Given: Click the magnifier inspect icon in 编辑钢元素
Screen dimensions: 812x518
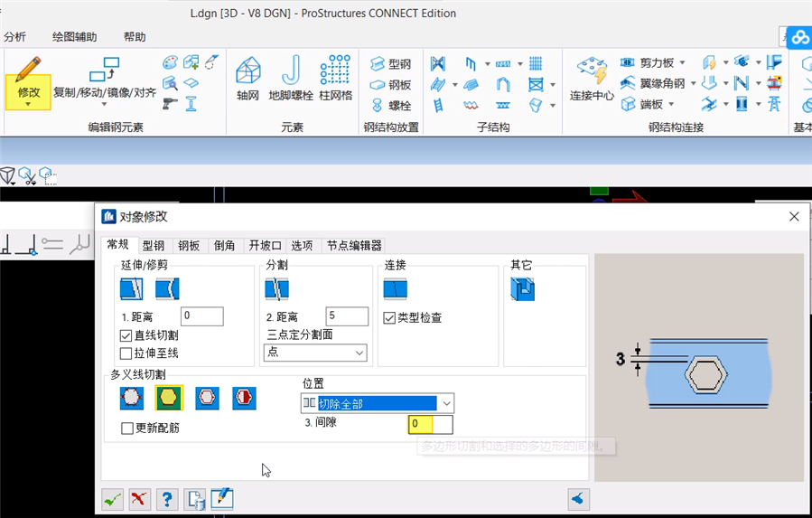Looking at the screenshot, I should (x=170, y=83).
